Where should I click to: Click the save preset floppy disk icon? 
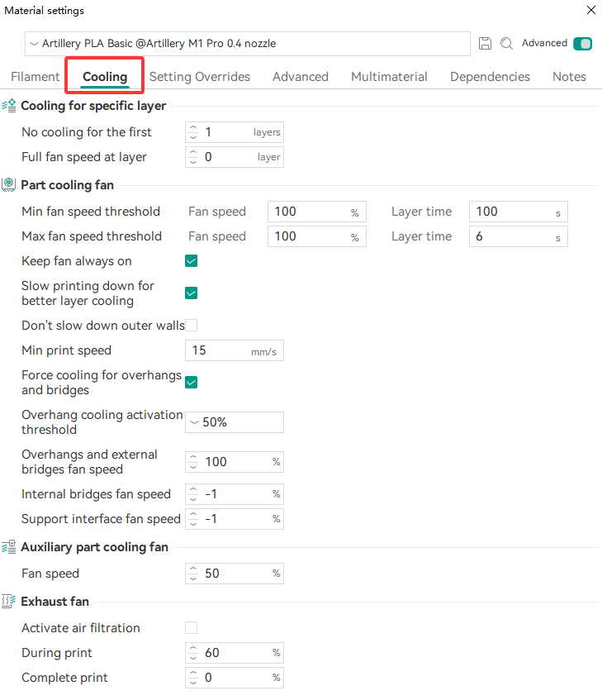coord(486,44)
